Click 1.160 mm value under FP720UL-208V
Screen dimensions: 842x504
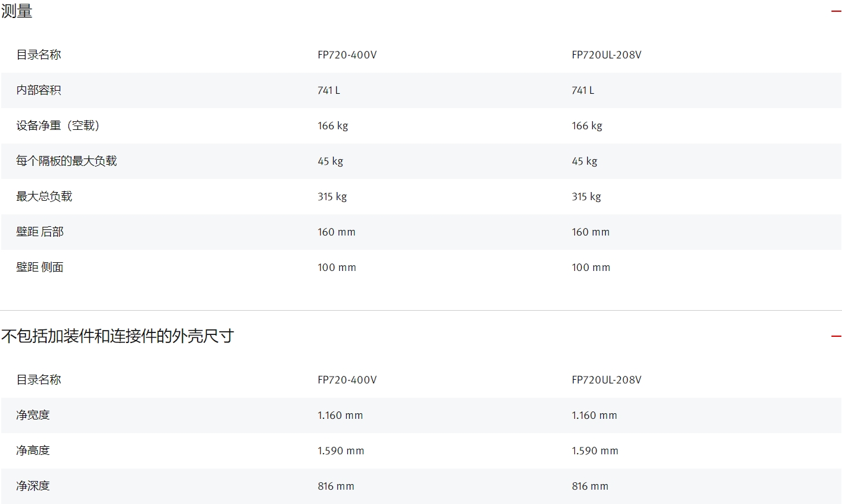point(595,415)
